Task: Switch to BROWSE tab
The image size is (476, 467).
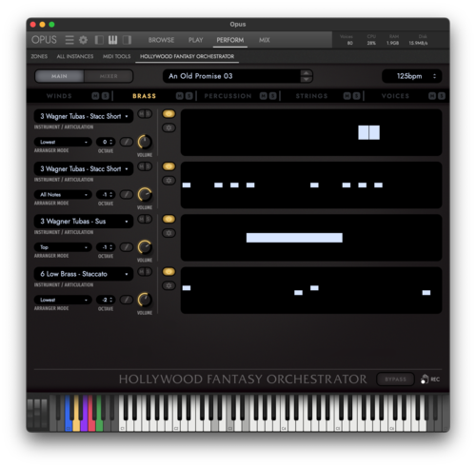Action: [x=161, y=40]
